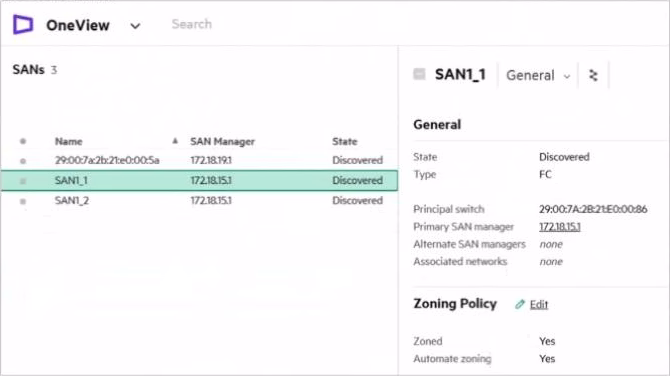Screen dimensions: 670x376
Task: Click the OneView logo icon
Action: (23, 24)
